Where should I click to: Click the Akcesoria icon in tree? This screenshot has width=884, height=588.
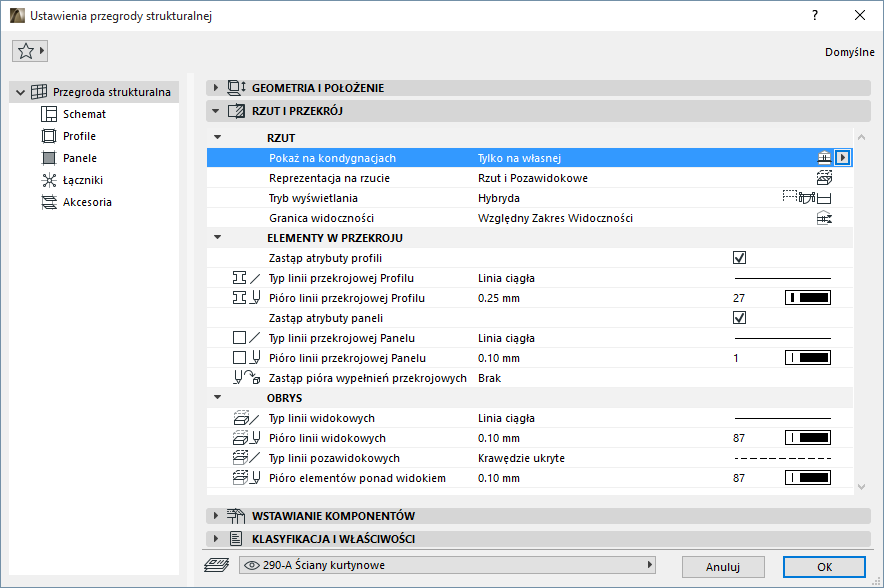[x=49, y=202]
